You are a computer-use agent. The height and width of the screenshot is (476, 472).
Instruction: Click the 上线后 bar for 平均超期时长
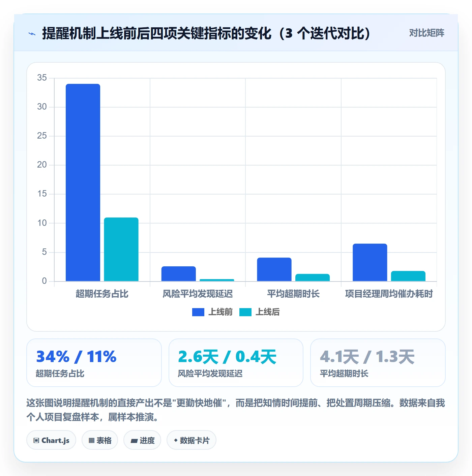[313, 277]
